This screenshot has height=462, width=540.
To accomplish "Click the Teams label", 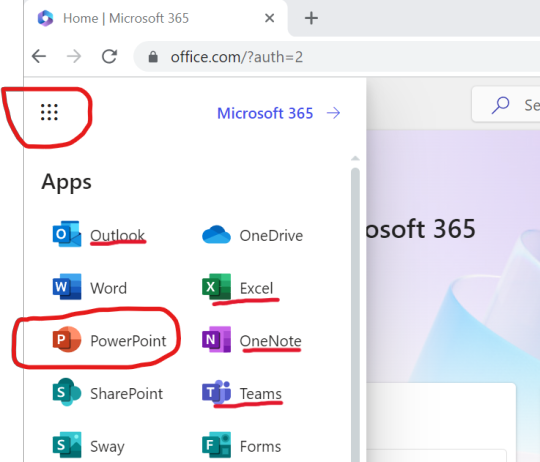I will (x=261, y=394).
